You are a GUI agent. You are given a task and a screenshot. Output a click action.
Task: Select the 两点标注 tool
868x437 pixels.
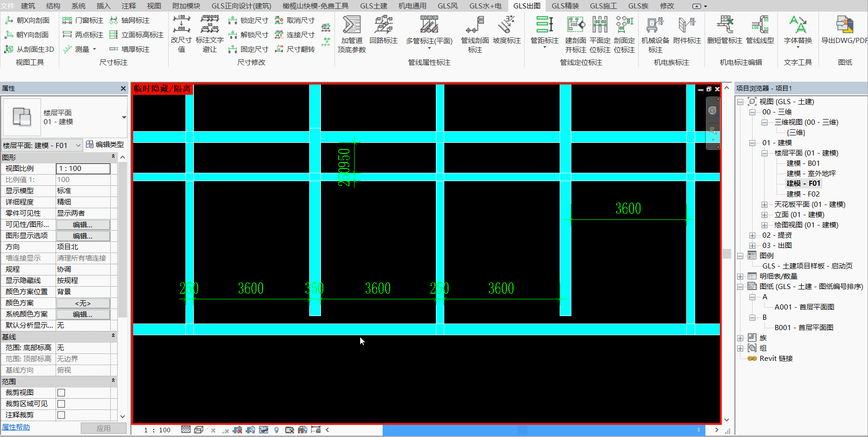pyautogui.click(x=83, y=35)
